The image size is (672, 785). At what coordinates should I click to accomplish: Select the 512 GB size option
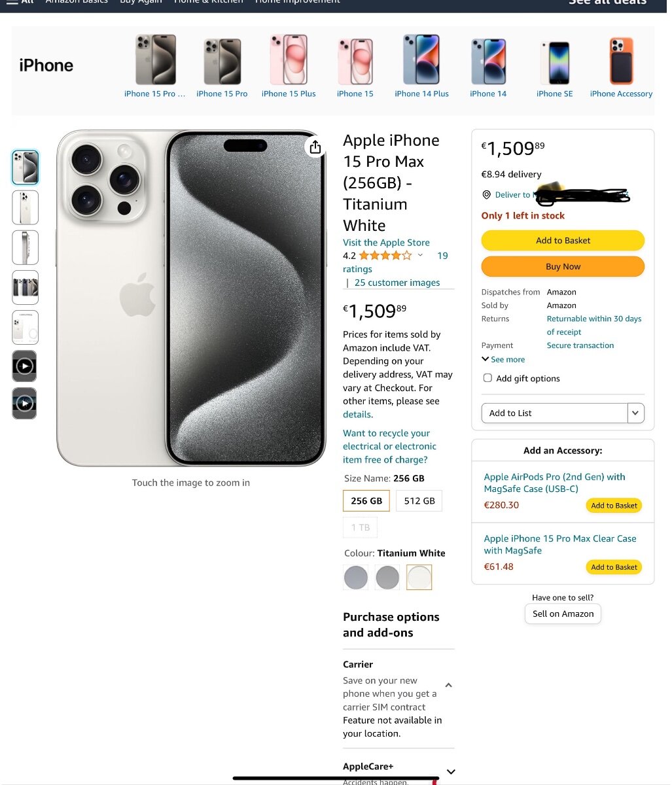419,501
